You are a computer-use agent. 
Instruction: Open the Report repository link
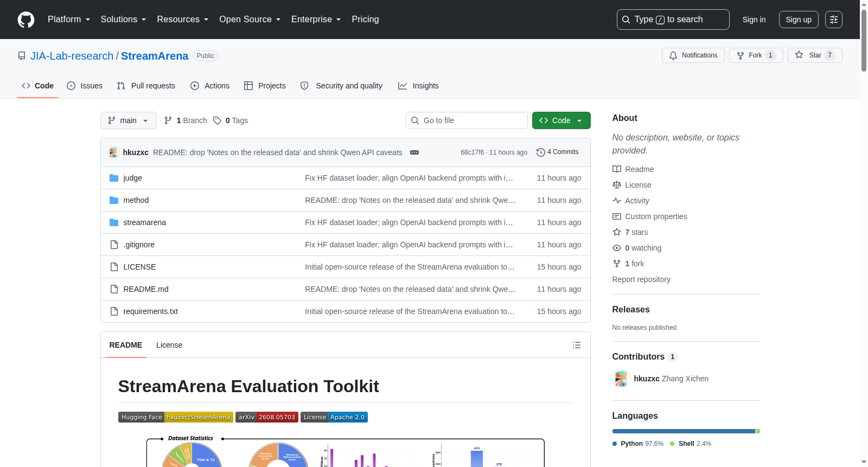(641, 279)
